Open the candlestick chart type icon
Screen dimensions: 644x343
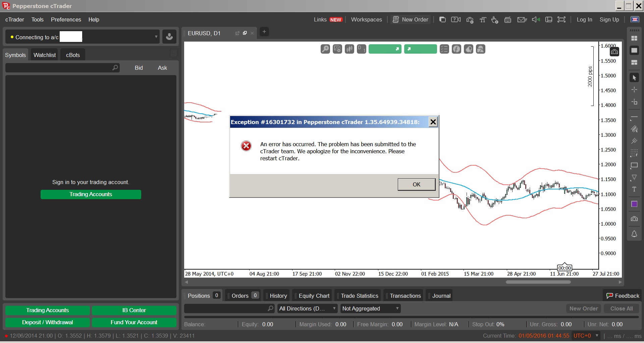pyautogui.click(x=349, y=49)
